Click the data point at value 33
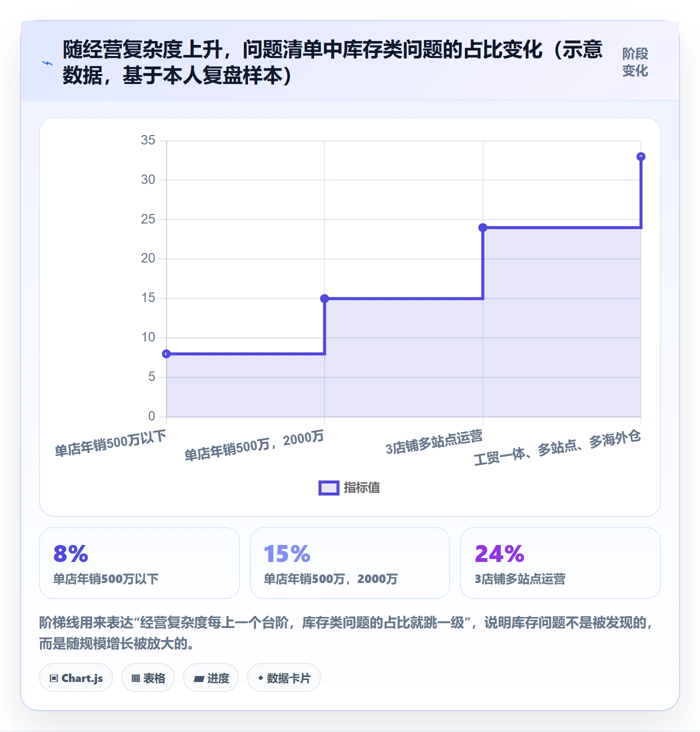 tap(641, 156)
